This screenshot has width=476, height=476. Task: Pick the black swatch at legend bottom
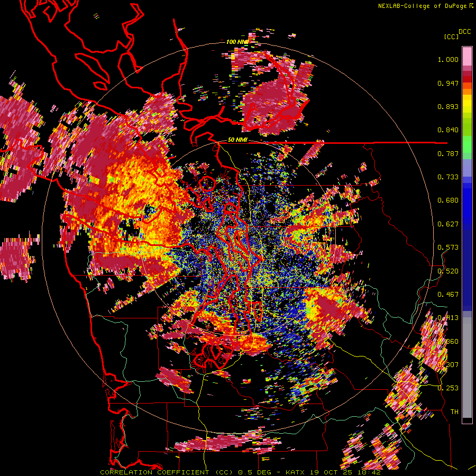467,420
